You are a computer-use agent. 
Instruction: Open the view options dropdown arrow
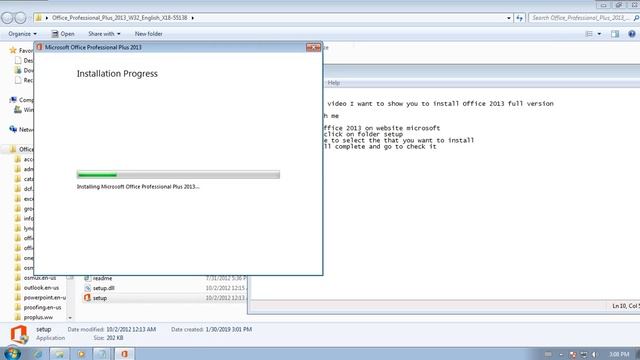tap(599, 34)
